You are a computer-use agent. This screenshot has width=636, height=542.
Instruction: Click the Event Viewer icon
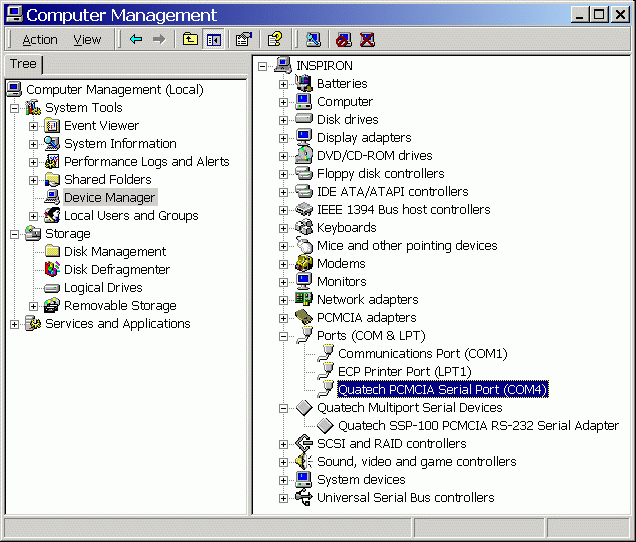tap(52, 126)
